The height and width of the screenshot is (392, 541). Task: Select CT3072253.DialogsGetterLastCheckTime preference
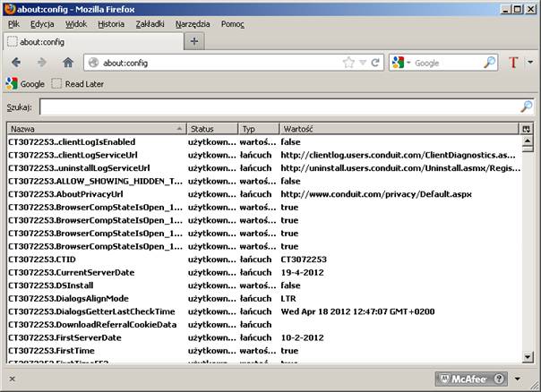click(x=264, y=311)
